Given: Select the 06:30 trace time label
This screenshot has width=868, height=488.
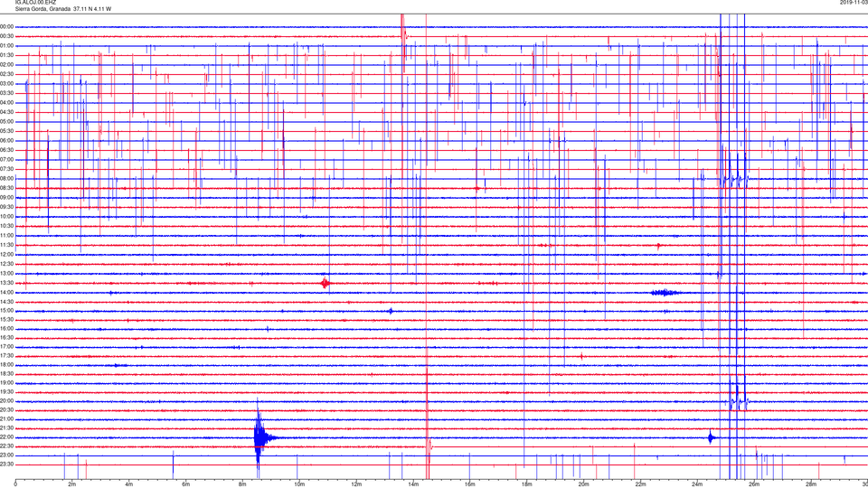Looking at the screenshot, I should pyautogui.click(x=7, y=150).
